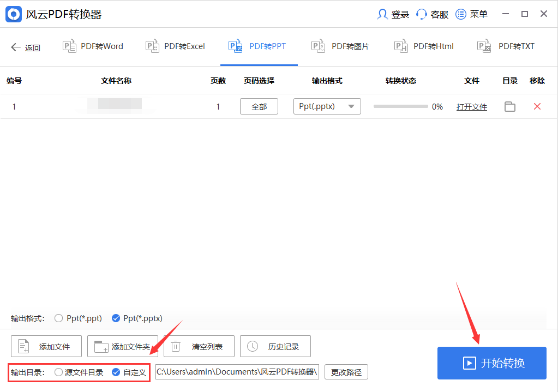
Task: Click 添加文件夹 button label
Action: click(x=131, y=346)
